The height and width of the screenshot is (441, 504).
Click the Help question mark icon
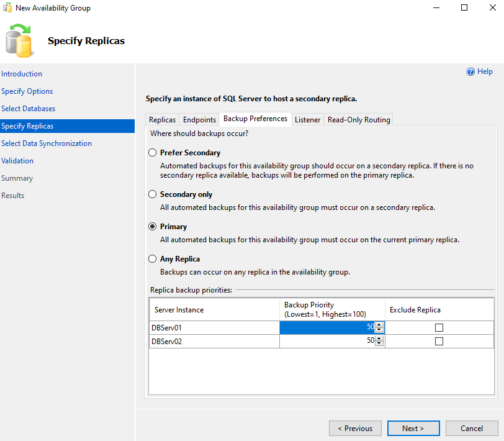[x=470, y=72]
